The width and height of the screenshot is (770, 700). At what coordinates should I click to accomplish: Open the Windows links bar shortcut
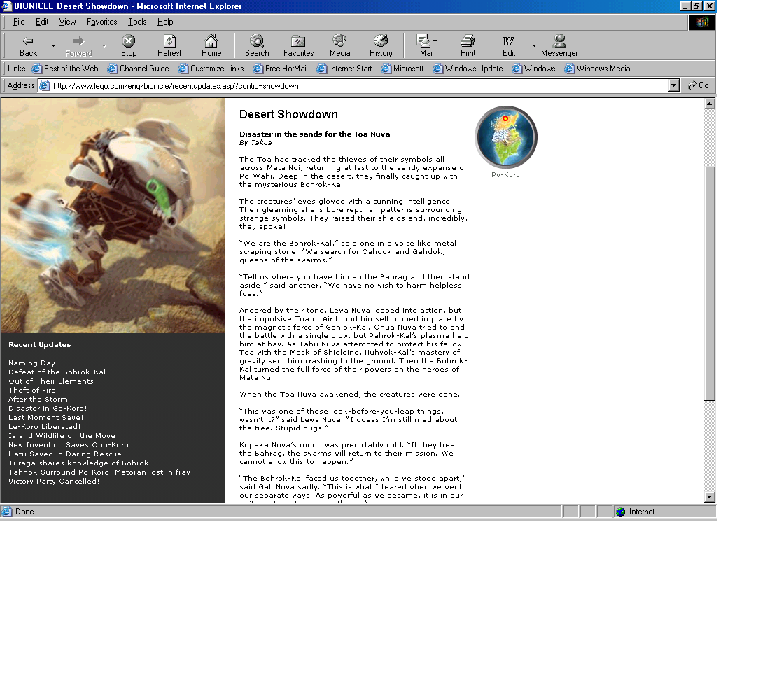(x=534, y=69)
